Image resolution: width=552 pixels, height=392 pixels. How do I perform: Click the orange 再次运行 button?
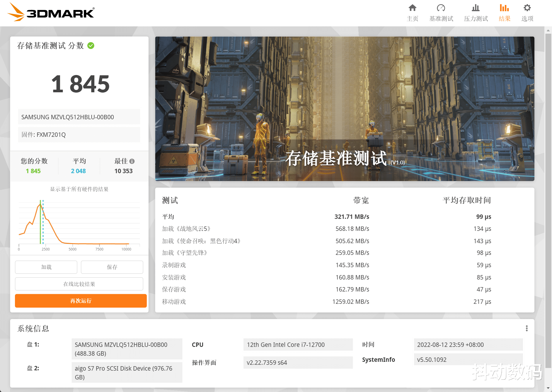(x=81, y=301)
